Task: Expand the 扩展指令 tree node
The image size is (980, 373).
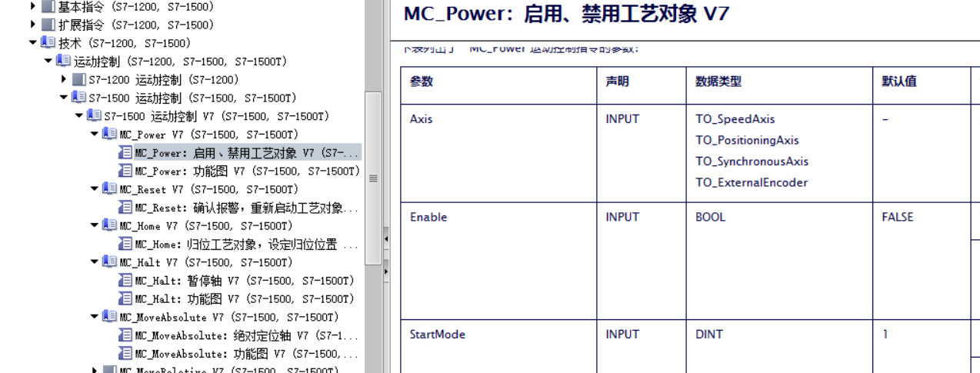Action: point(32,25)
